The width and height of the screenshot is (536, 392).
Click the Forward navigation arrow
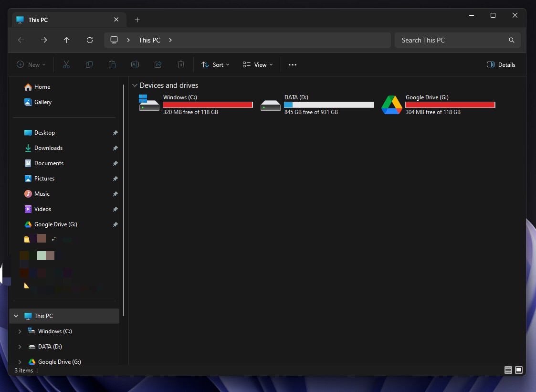pos(44,40)
